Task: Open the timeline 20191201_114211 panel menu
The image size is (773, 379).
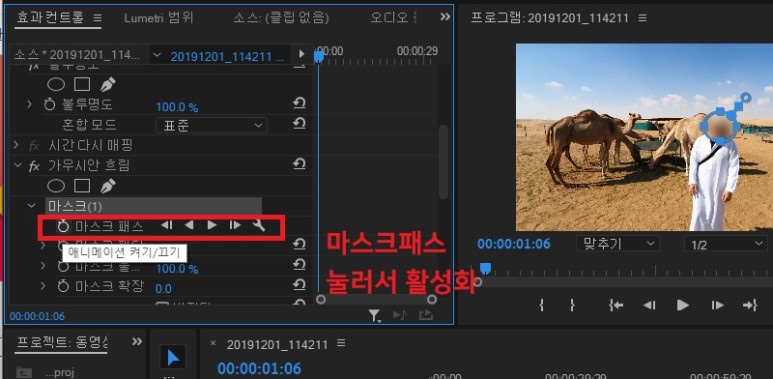Action: tap(341, 343)
